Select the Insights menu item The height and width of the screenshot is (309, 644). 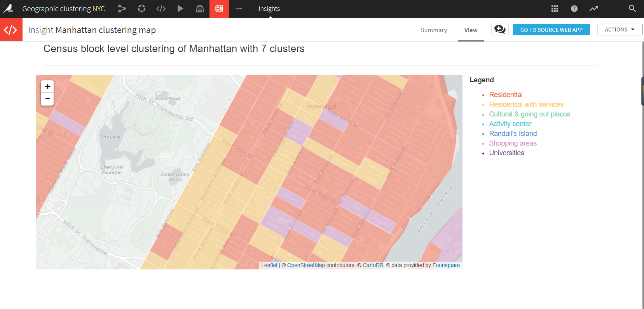coord(269,9)
